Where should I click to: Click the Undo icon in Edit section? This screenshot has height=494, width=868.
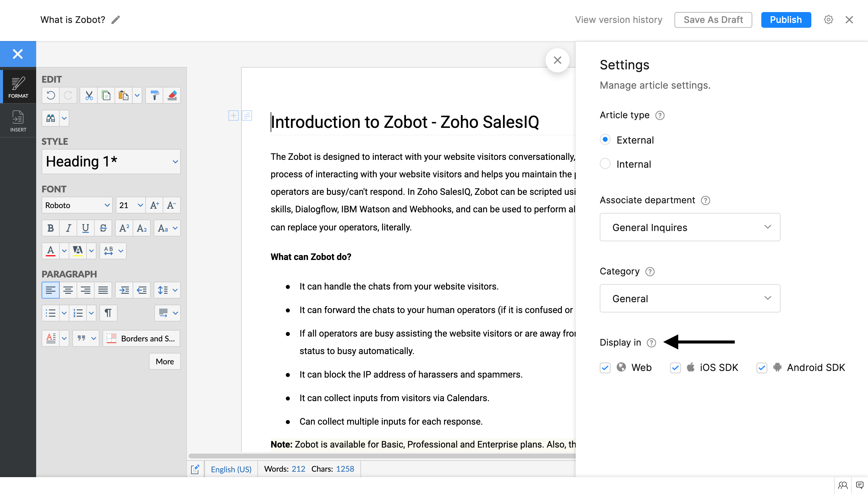[51, 95]
